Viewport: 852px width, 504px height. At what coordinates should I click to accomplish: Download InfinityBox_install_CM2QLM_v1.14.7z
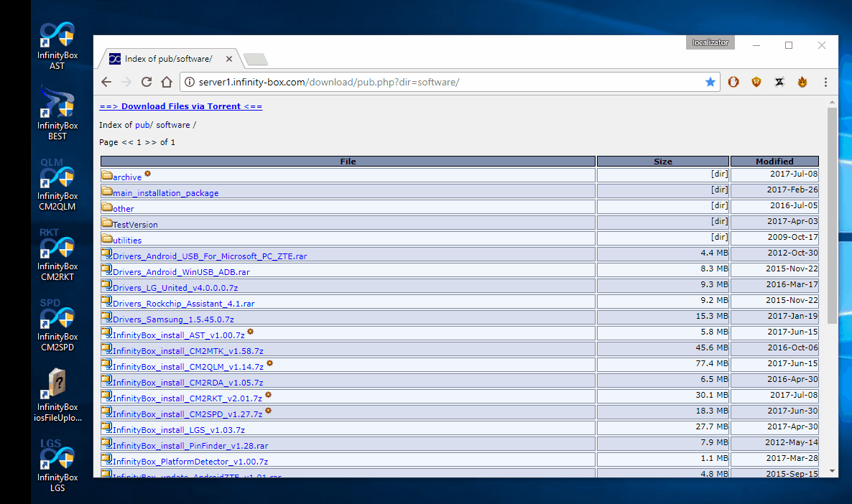click(188, 367)
